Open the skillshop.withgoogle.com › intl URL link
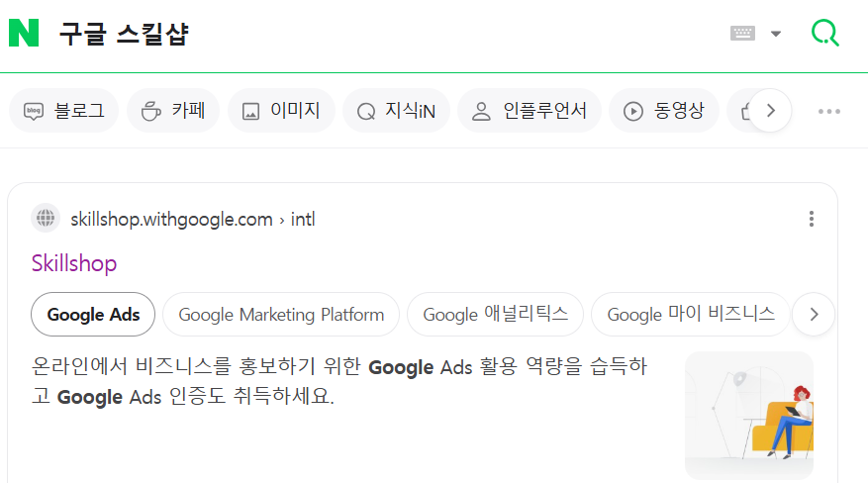868x483 pixels. [193, 219]
